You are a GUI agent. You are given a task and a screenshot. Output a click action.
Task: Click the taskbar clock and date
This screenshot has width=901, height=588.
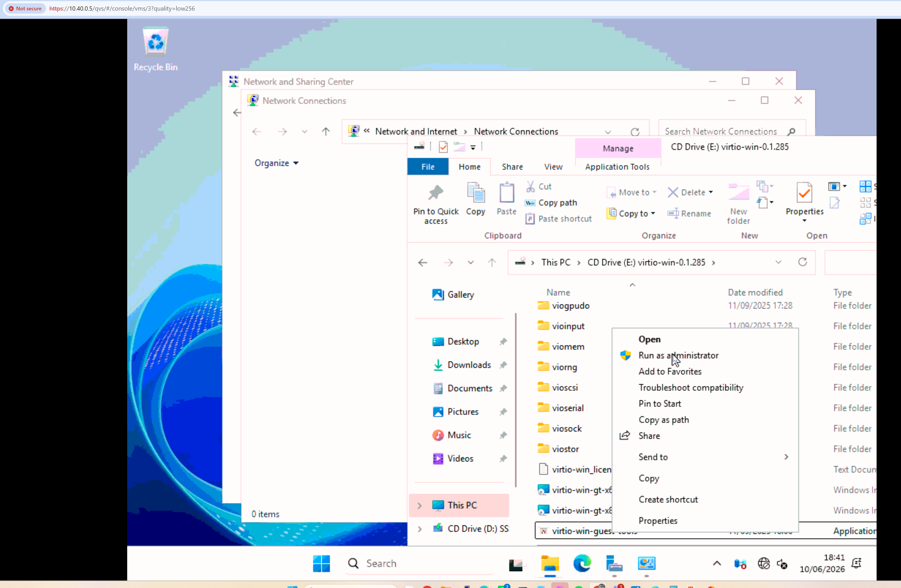tap(822, 563)
